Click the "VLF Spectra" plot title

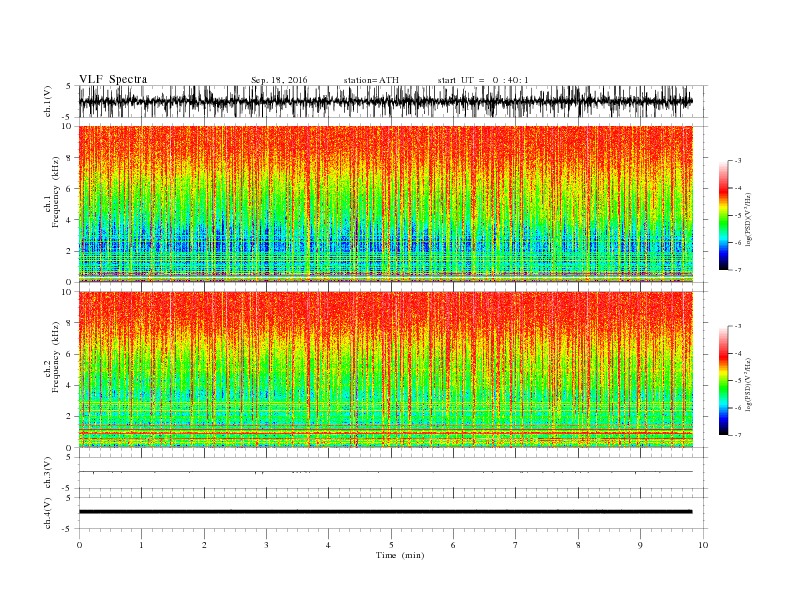(x=113, y=79)
